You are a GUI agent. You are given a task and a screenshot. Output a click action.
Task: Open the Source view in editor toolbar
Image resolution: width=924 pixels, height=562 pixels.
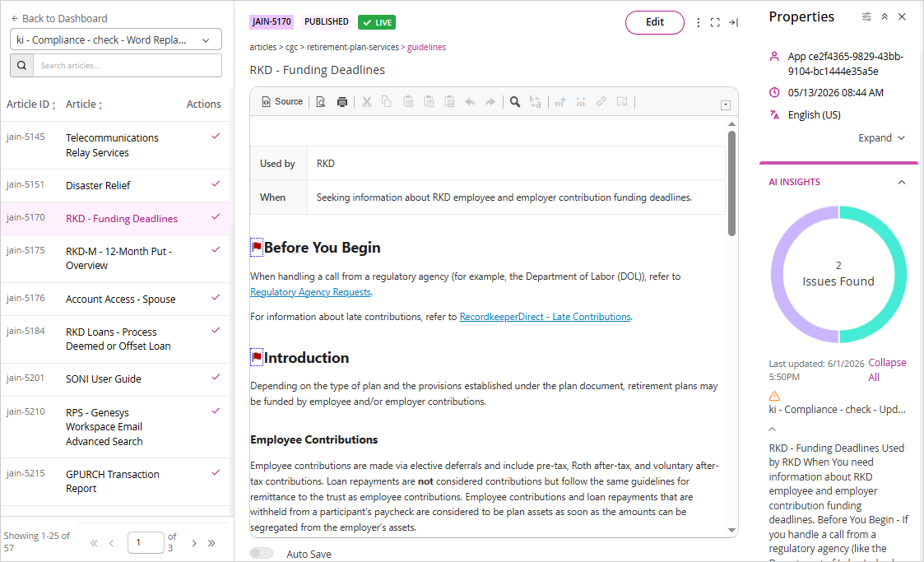click(x=282, y=101)
